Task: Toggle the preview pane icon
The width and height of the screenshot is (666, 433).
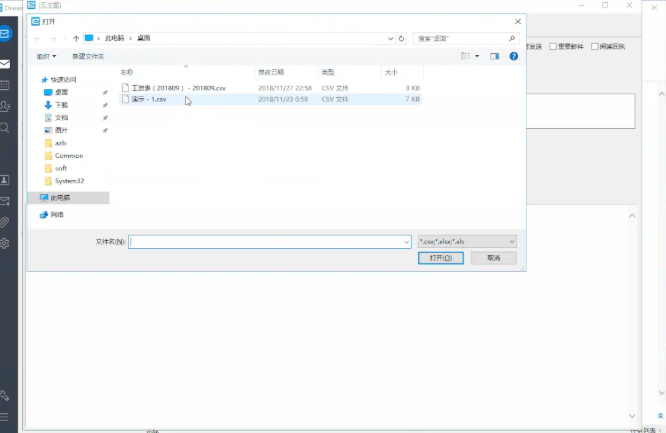Action: [495, 56]
